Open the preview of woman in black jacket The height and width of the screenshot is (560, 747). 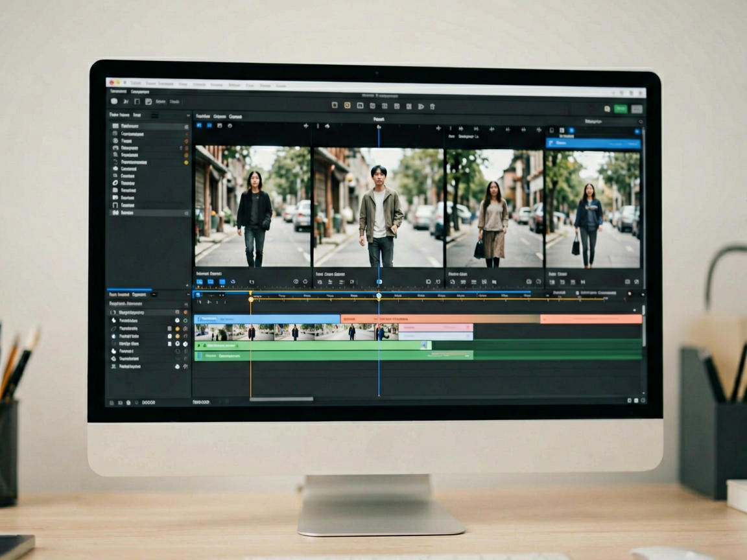pyautogui.click(x=252, y=206)
